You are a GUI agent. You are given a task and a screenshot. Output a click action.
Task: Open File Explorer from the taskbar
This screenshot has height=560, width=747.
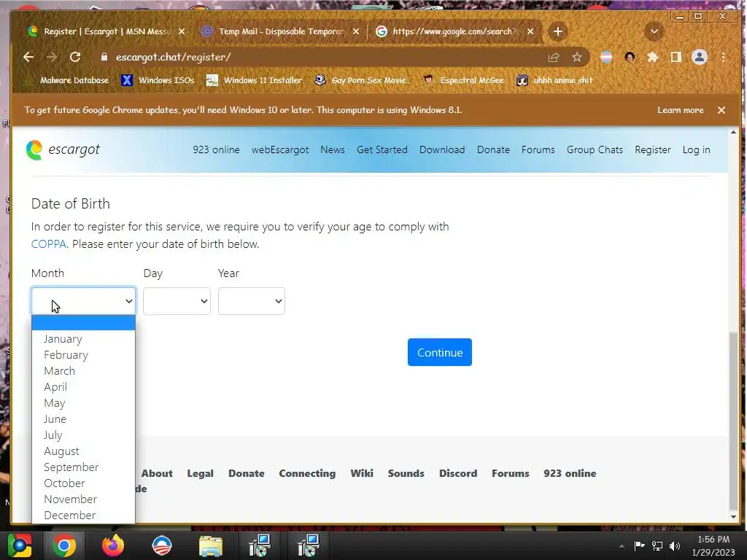pos(211,545)
